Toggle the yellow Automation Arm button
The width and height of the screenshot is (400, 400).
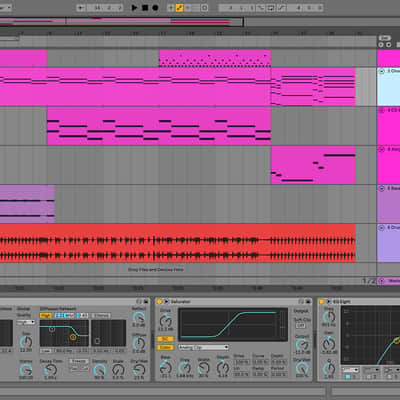tap(179, 7)
